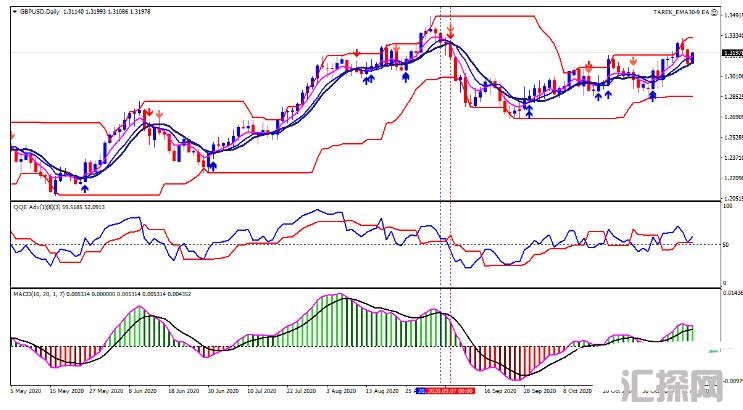Click the red sell arrow in early August 2020
Screen dimensions: 743x410
tap(357, 54)
